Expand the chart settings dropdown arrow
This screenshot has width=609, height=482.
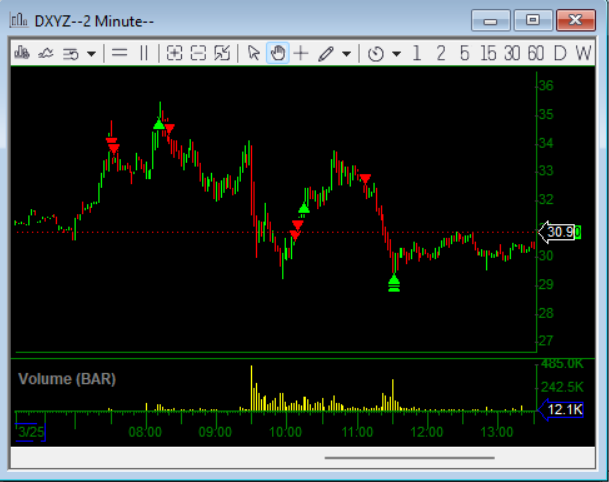point(91,54)
